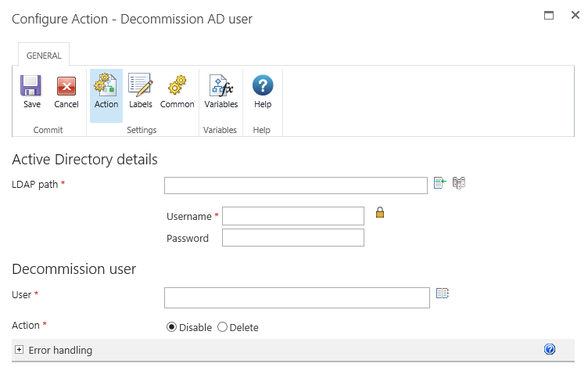Screen dimensions: 588x371
Task: Select the Delete radio button
Action: [x=222, y=327]
